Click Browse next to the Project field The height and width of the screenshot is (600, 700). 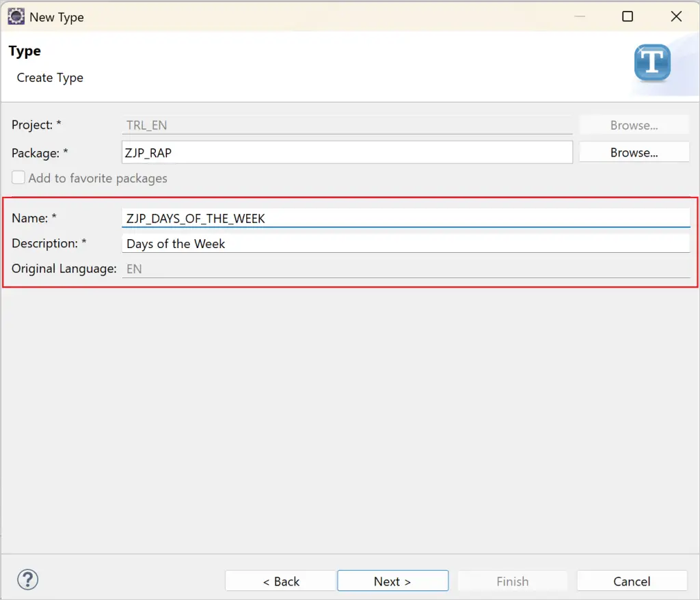pyautogui.click(x=634, y=125)
